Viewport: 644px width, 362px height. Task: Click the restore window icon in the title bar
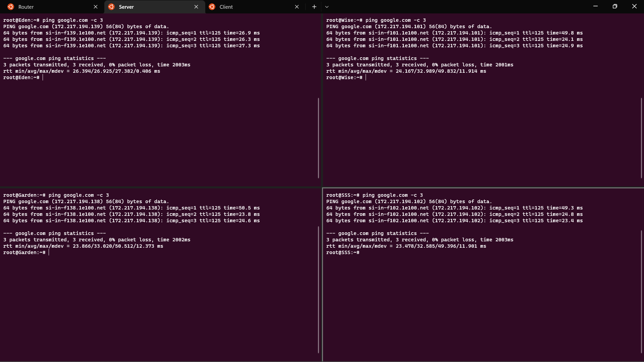tap(614, 6)
